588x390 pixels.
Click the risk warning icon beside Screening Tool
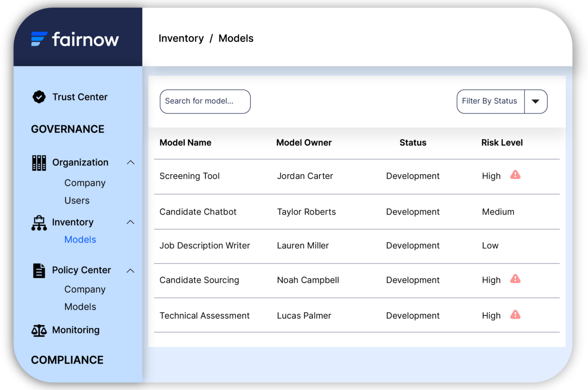coord(515,175)
